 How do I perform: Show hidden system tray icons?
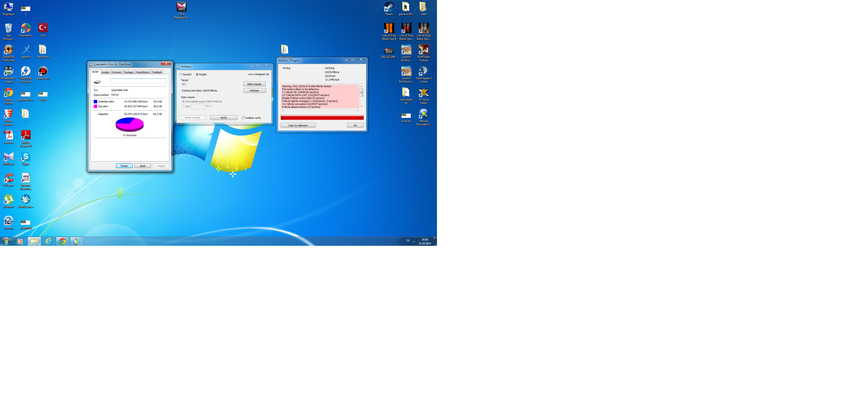(x=414, y=242)
